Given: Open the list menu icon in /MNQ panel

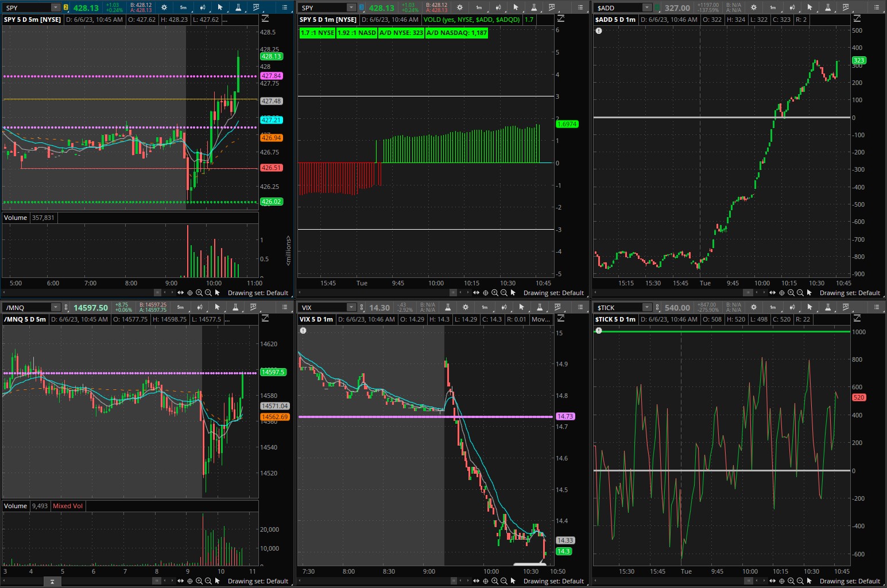Looking at the screenshot, I should coord(284,307).
